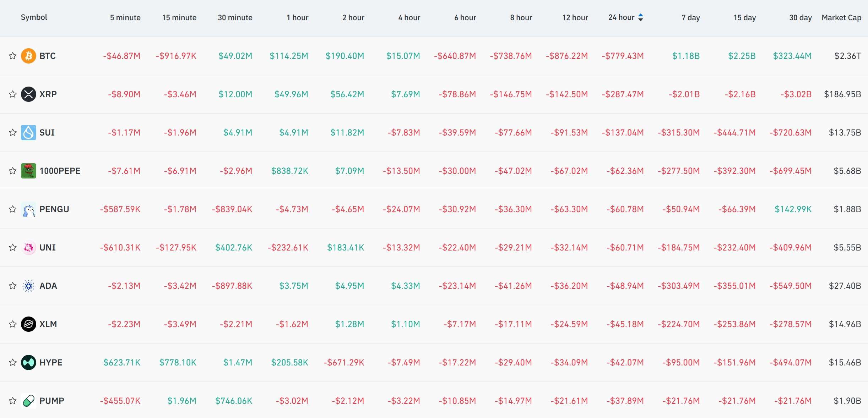Select BTC 6 hour value -$640.87M
868x418 pixels.
(x=455, y=56)
